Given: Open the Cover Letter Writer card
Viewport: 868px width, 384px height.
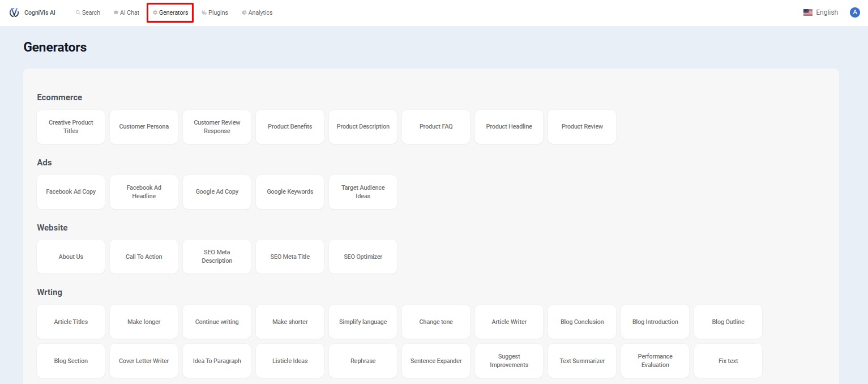Looking at the screenshot, I should [144, 361].
